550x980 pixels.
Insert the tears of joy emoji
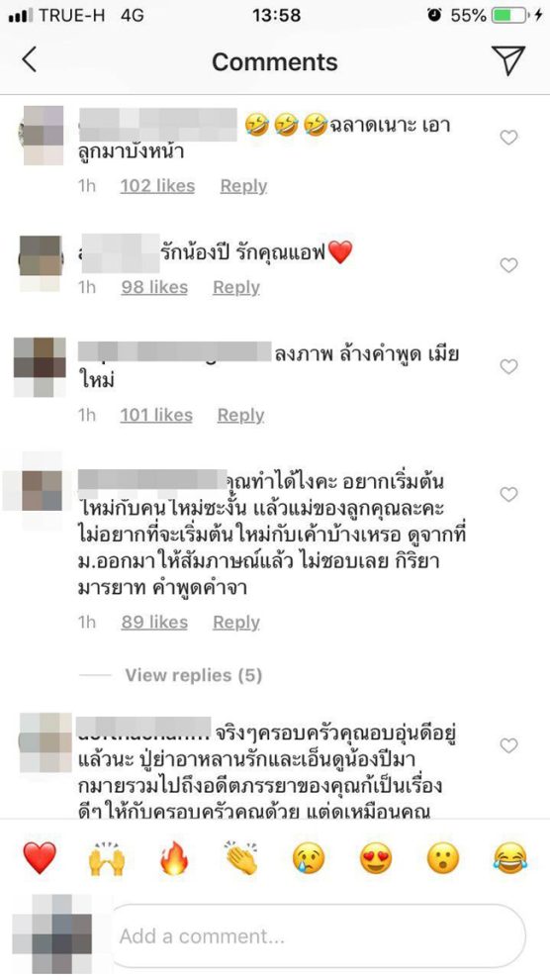(x=510, y=857)
